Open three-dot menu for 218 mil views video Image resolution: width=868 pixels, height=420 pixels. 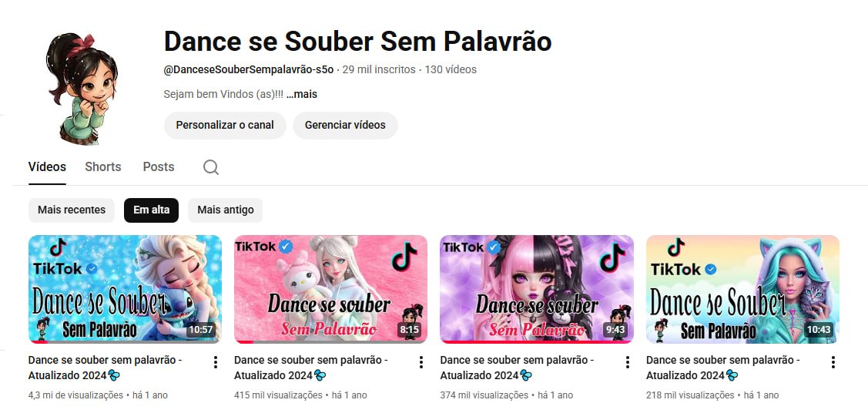[833, 362]
